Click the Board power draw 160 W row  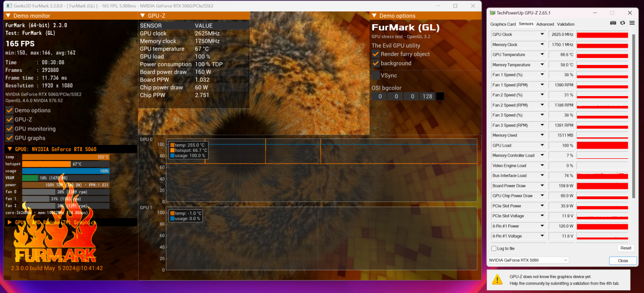[194, 72]
